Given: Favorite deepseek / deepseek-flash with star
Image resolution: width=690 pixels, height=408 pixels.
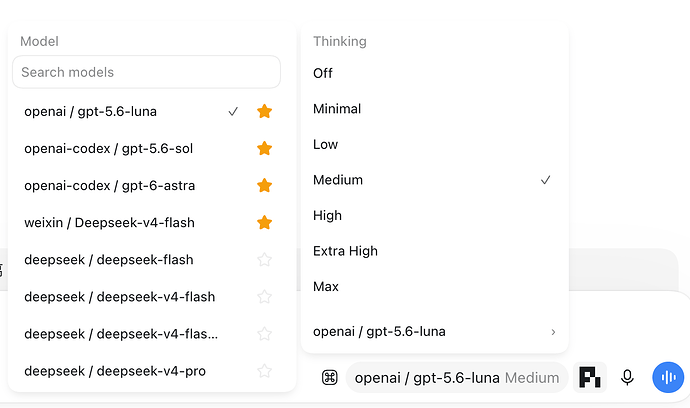Looking at the screenshot, I should (264, 260).
